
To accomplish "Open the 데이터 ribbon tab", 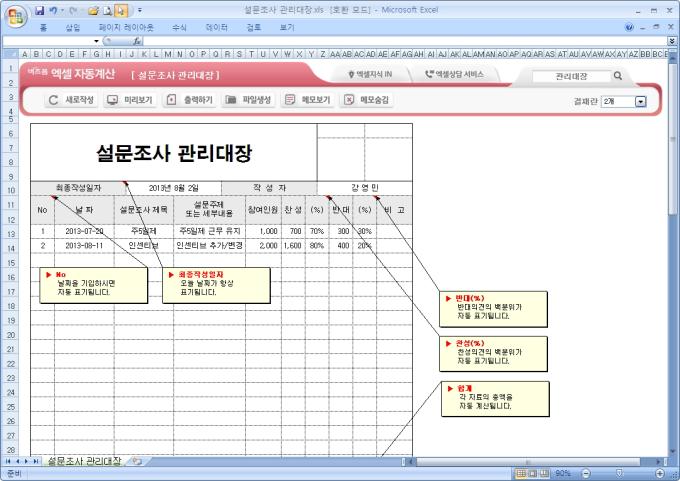I will click(216, 28).
